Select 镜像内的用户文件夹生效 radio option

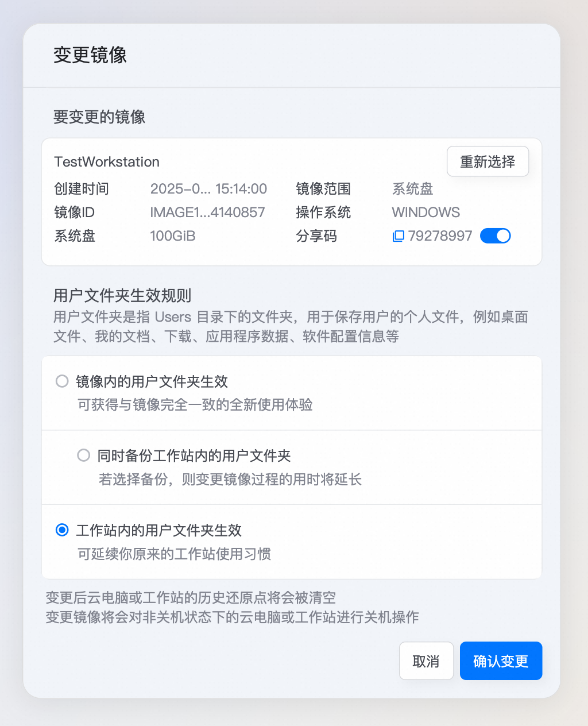tap(62, 381)
